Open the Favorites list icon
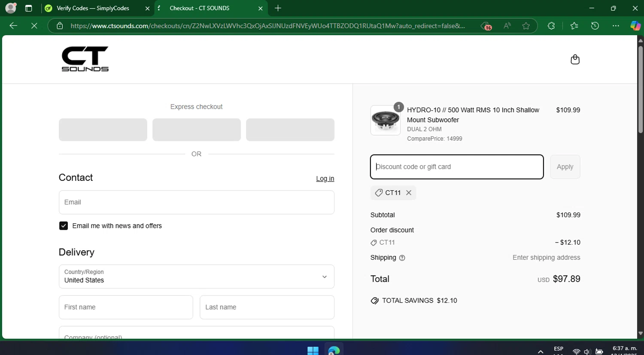 pos(574,26)
